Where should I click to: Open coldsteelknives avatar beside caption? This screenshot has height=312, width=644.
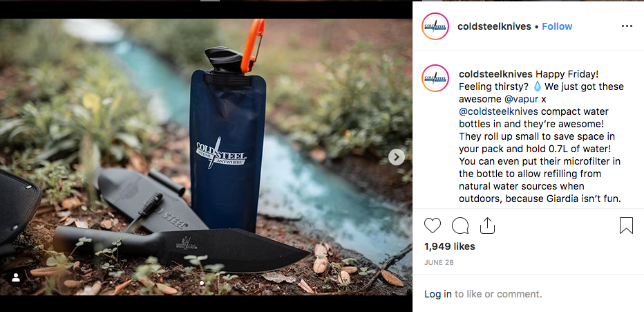coord(435,78)
